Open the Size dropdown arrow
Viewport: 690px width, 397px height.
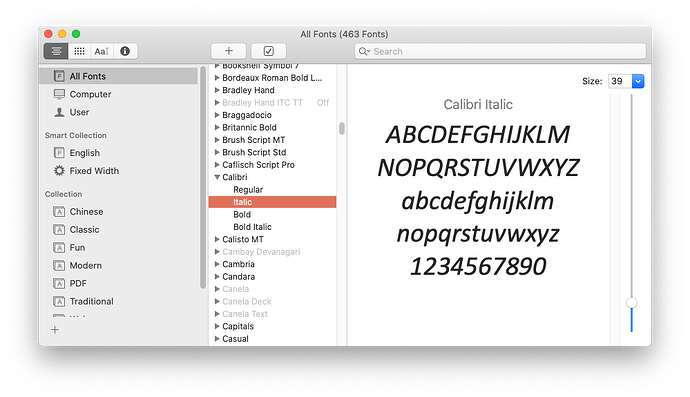pyautogui.click(x=638, y=81)
